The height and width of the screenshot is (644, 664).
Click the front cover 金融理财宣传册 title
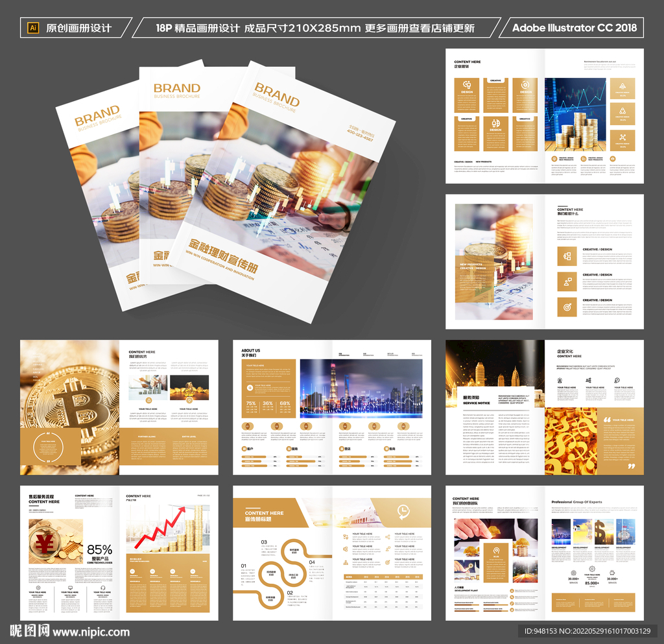pyautogui.click(x=223, y=256)
